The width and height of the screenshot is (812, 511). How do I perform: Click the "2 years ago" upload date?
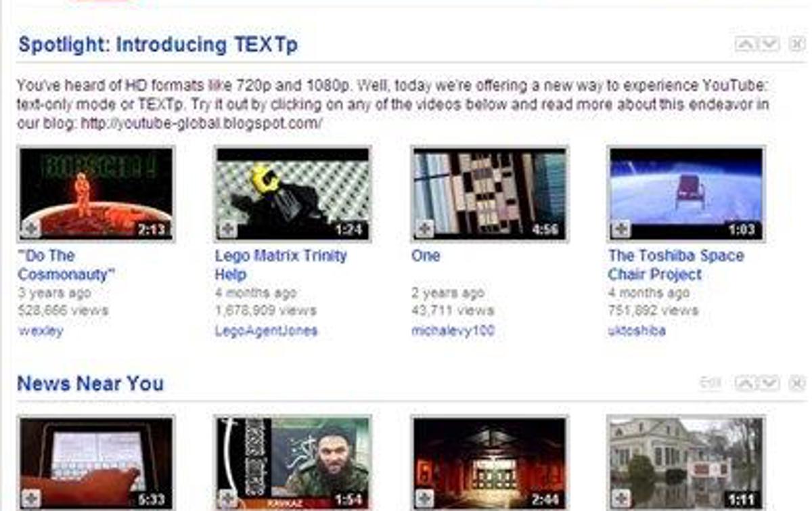[x=448, y=293]
